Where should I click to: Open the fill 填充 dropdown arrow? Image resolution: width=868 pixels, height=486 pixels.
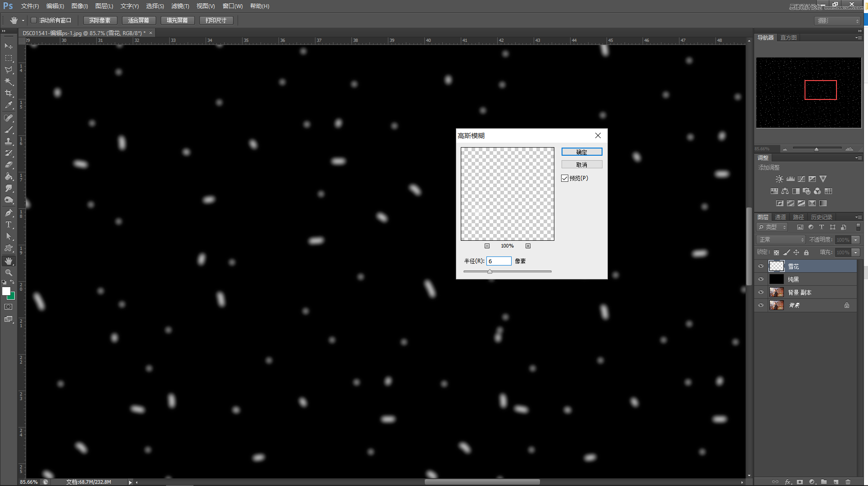tap(856, 252)
